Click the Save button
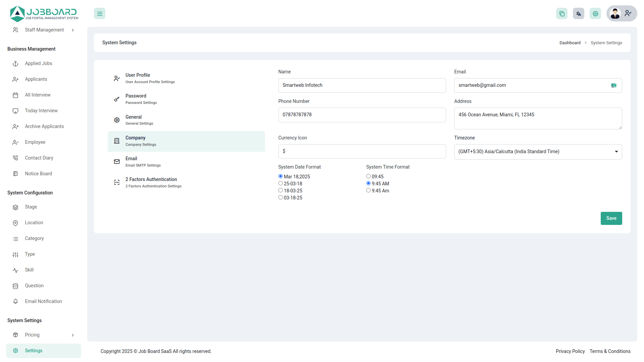The height and width of the screenshot is (362, 644). [x=611, y=218]
